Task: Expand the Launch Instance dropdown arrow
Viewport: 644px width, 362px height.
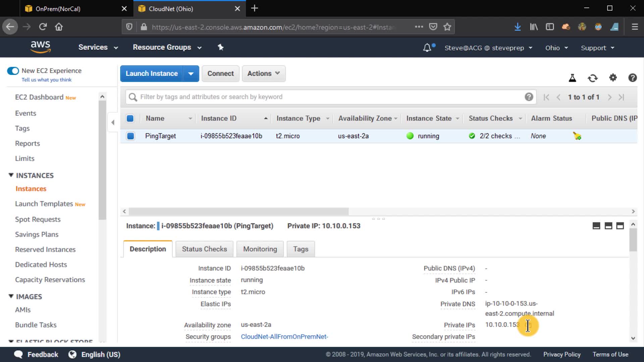Action: [191, 74]
